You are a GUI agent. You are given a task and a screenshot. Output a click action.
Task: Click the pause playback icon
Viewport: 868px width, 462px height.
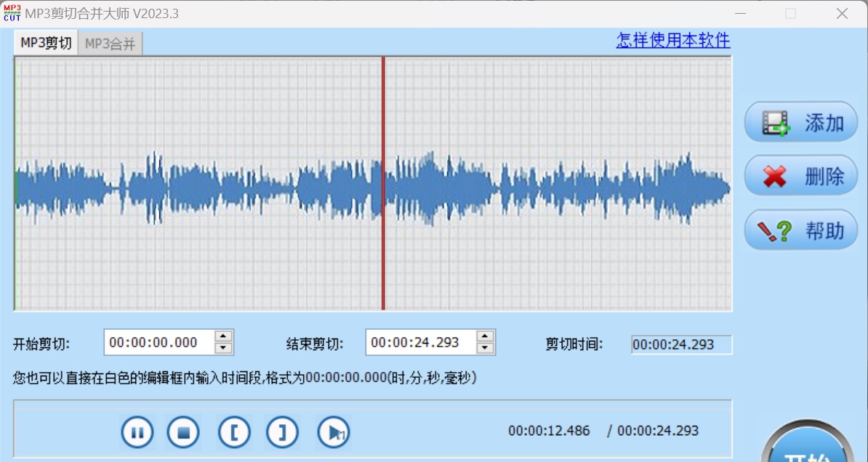(x=137, y=431)
